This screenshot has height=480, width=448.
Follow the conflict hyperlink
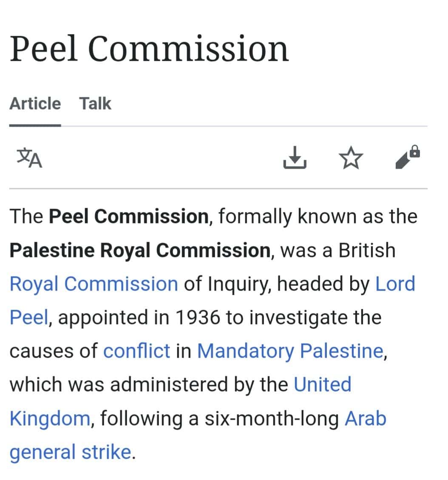click(x=136, y=350)
